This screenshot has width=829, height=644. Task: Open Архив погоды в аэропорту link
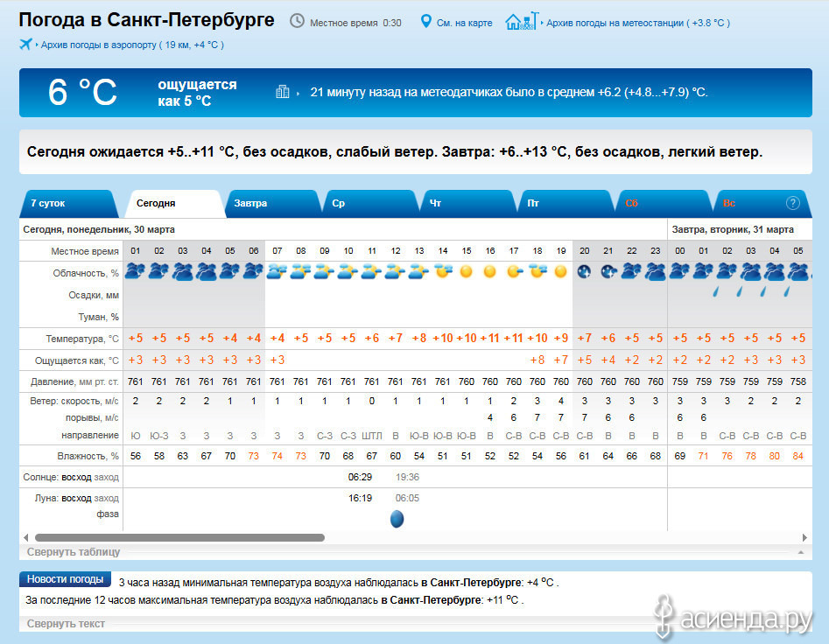(131, 45)
